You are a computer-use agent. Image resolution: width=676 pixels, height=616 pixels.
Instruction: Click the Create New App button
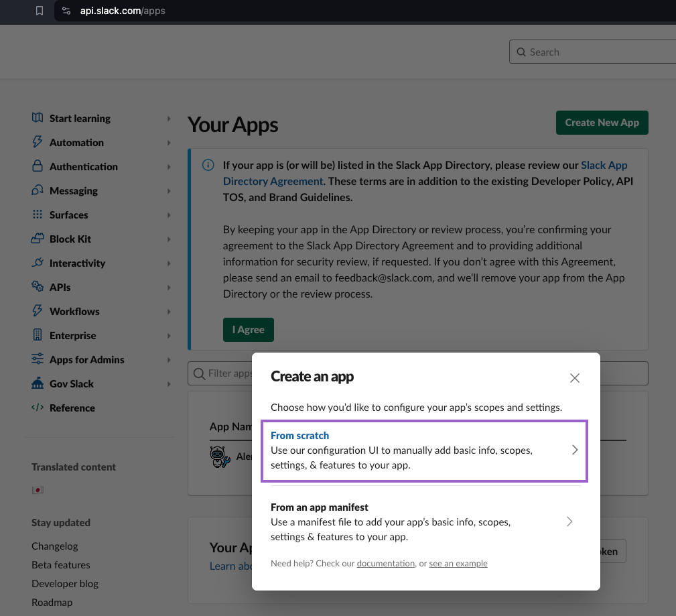click(x=602, y=123)
